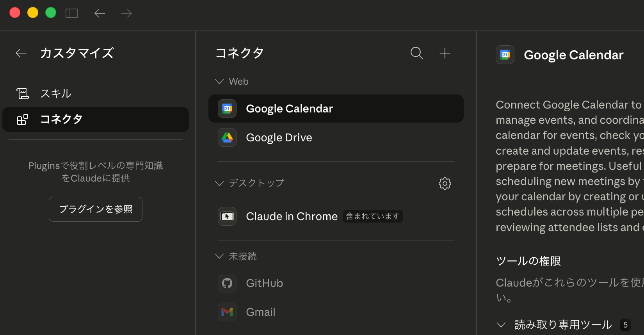Click the プラグインを参照 button
Image resolution: width=644 pixels, height=335 pixels.
pyautogui.click(x=96, y=209)
